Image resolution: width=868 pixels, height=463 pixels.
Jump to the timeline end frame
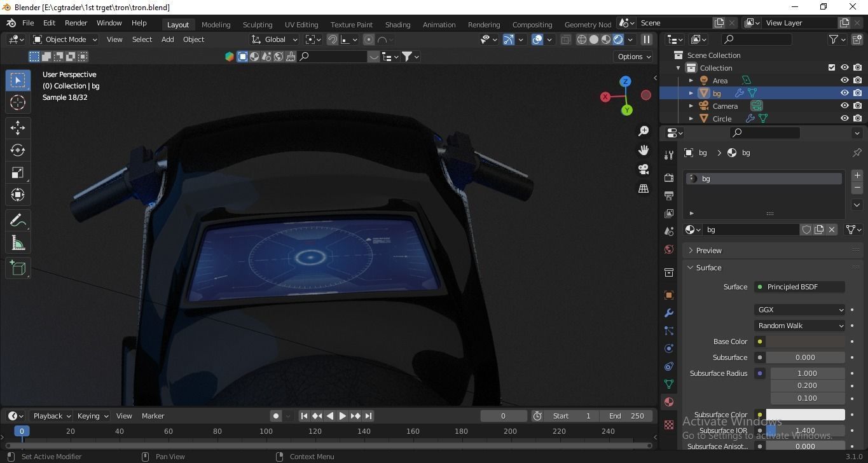pos(368,416)
